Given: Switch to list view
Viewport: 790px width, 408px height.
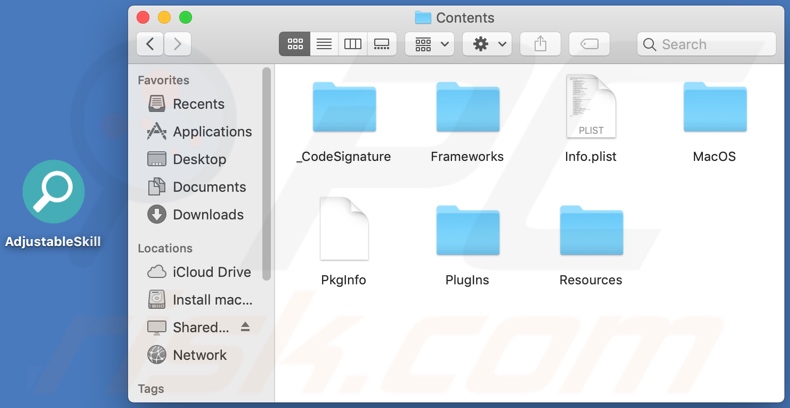Looking at the screenshot, I should point(324,44).
